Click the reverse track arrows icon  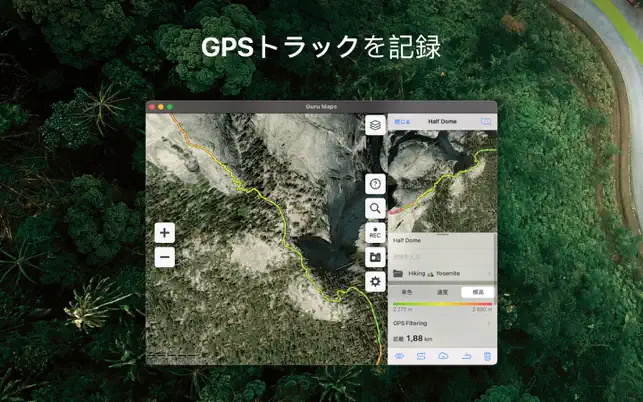point(421,356)
